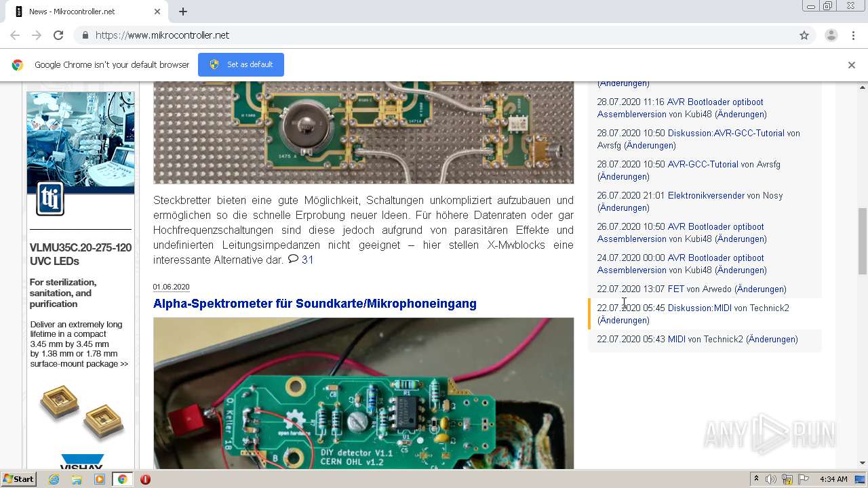
Task: Open the Windows Start menu
Action: [x=18, y=479]
